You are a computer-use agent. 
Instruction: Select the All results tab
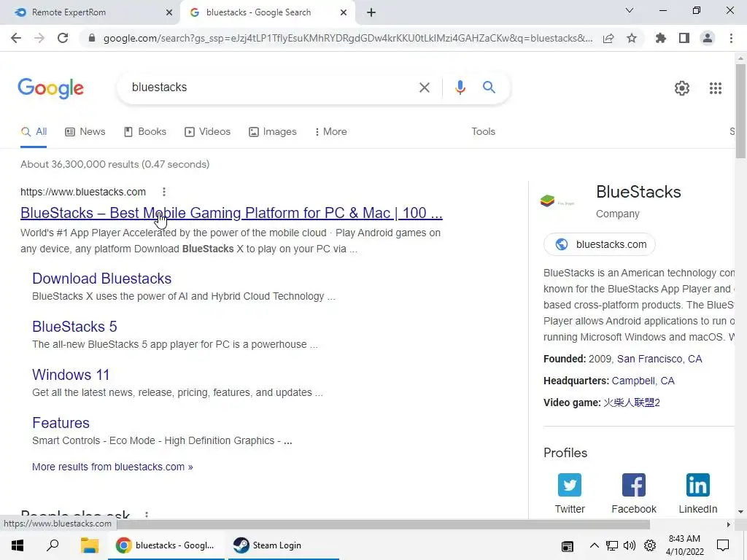pos(34,132)
